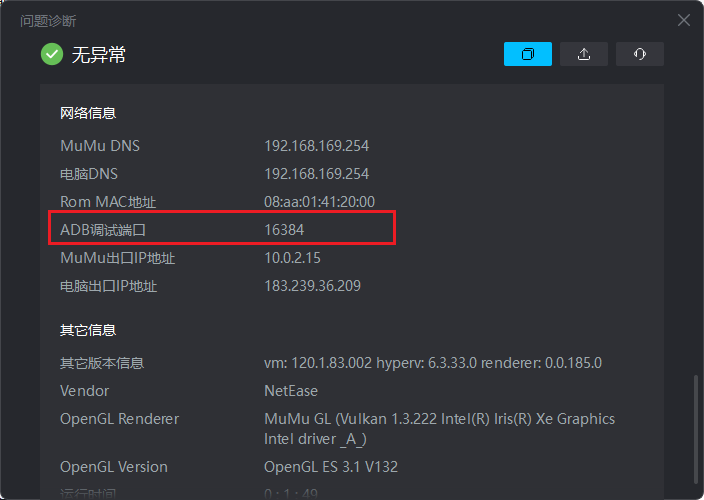Click the green checkmark status icon

tap(52, 54)
